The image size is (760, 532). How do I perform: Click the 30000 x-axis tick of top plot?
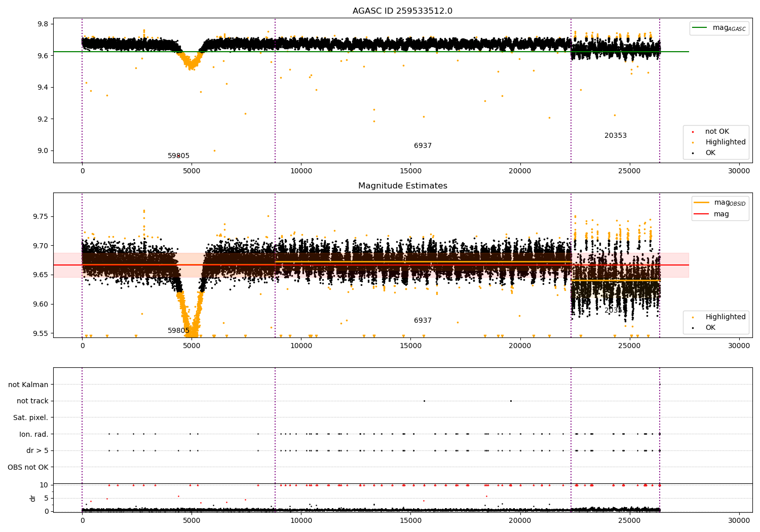739,171
